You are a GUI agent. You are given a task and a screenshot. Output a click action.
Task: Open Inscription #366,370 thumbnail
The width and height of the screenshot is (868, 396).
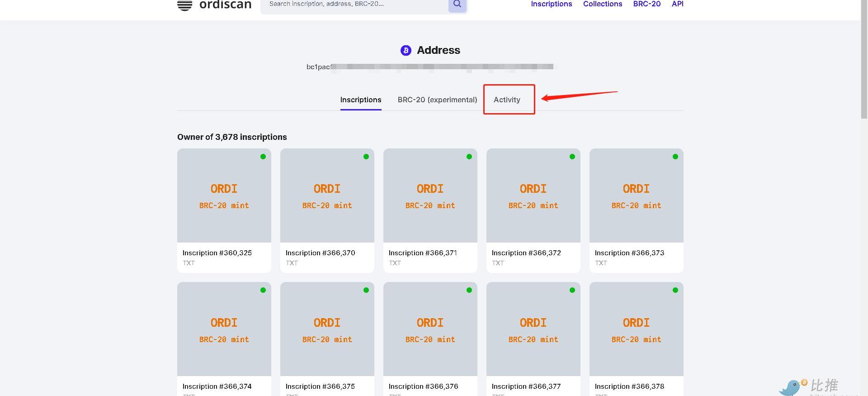327,196
